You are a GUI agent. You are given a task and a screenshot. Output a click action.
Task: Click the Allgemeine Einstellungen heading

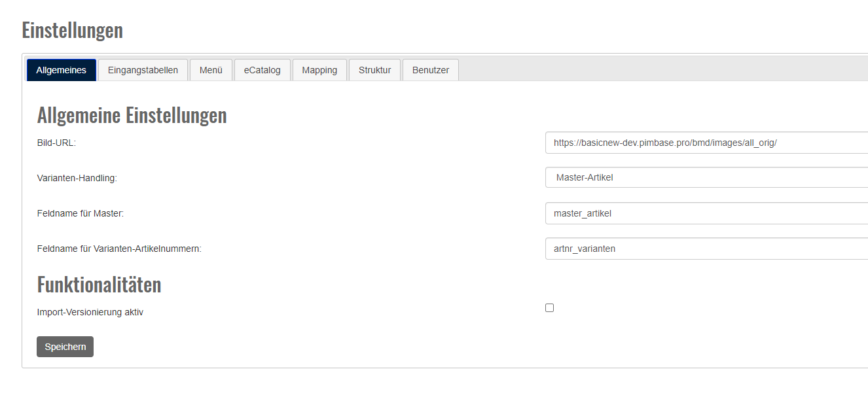point(132,115)
